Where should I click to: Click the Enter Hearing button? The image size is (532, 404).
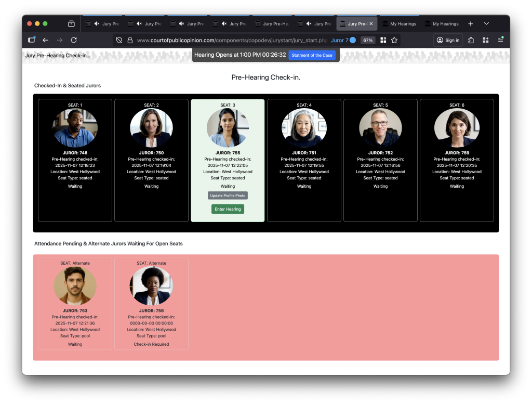228,209
